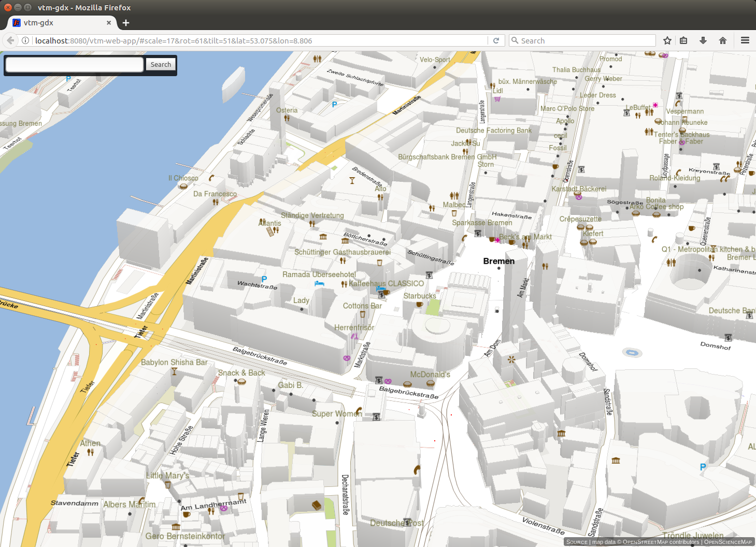Open the Firefox downloads panel
Image resolution: width=756 pixels, height=547 pixels.
(x=703, y=40)
